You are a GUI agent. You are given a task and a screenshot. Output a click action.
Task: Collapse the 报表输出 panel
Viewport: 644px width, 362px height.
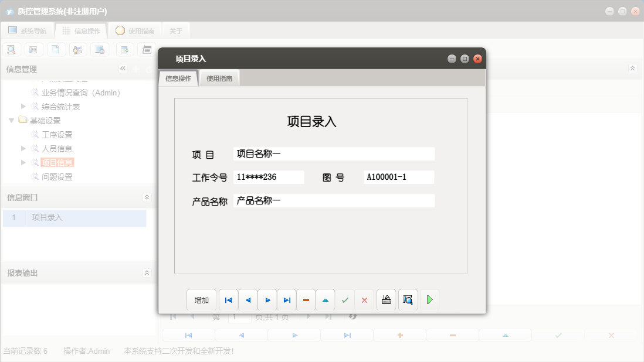click(147, 272)
